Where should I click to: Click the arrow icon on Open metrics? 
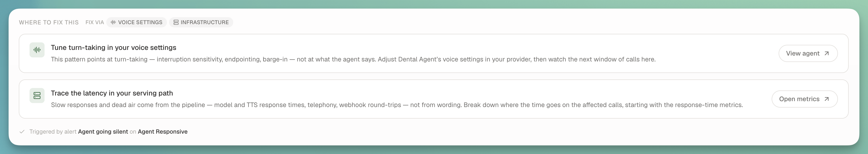826,99
